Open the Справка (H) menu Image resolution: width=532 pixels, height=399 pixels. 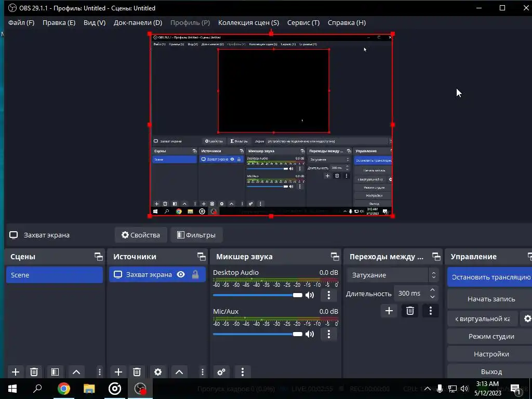tap(347, 23)
